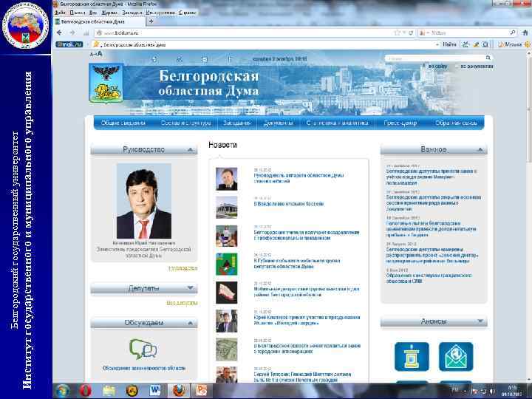Click the Все депутаты link
Screen dimensions: 532x399
coord(182,303)
